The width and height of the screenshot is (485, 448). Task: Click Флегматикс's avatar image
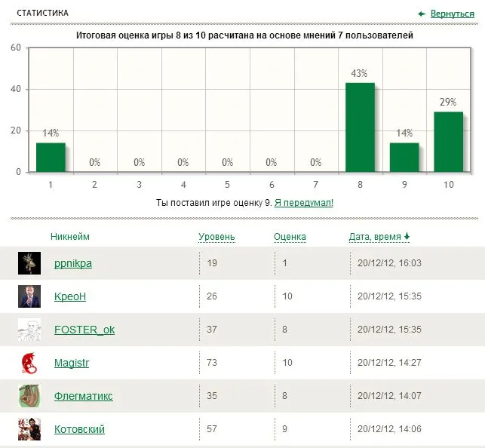pos(29,396)
